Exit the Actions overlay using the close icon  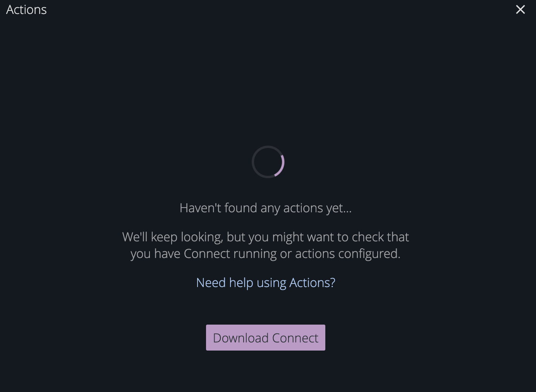[x=520, y=10]
